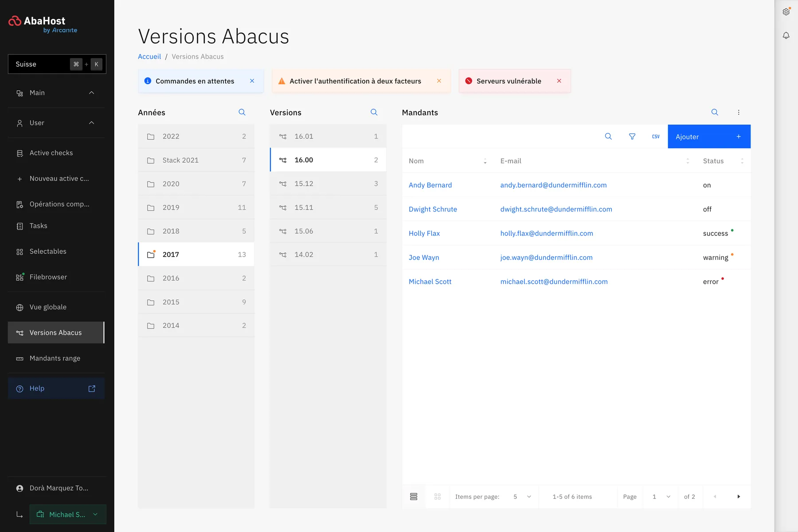Open the Michael S... account dropdown
This screenshot has width=798, height=532.
pos(68,514)
